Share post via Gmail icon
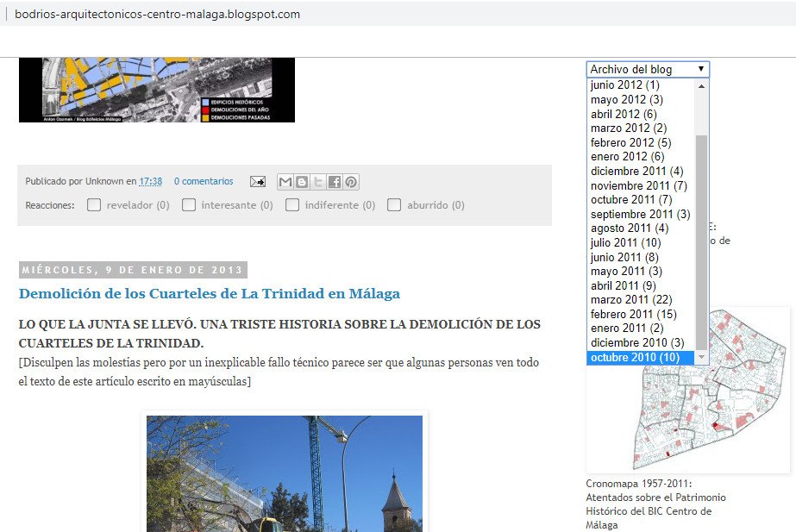796x532 pixels. pyautogui.click(x=285, y=182)
